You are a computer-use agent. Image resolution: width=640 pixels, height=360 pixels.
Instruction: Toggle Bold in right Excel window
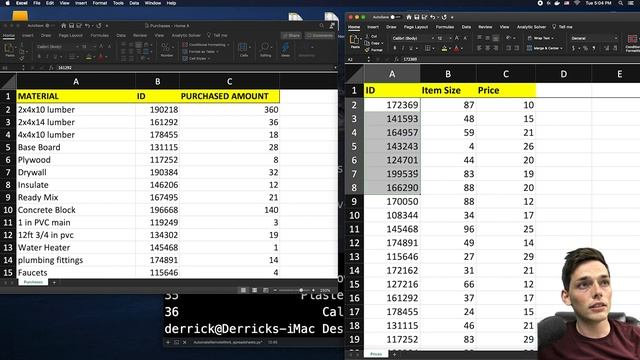(x=395, y=48)
